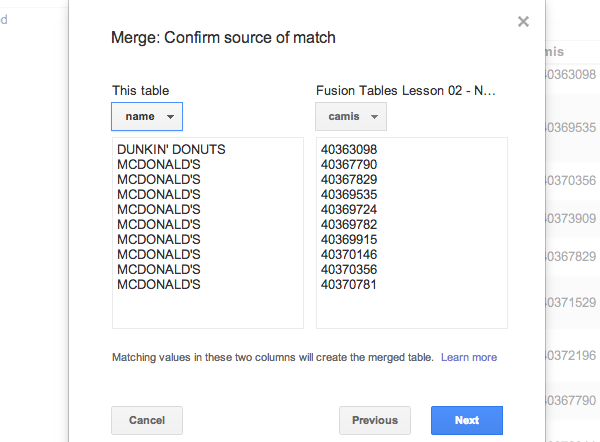Image resolution: width=600 pixels, height=442 pixels.
Task: Open the 'name' column dropdown for This table
Action: [147, 116]
